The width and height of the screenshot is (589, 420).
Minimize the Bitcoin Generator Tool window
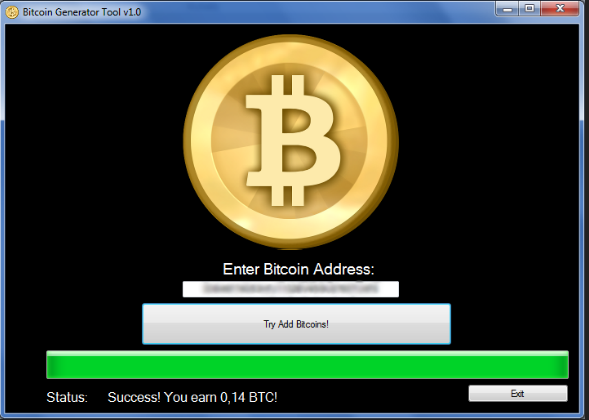coord(507,8)
